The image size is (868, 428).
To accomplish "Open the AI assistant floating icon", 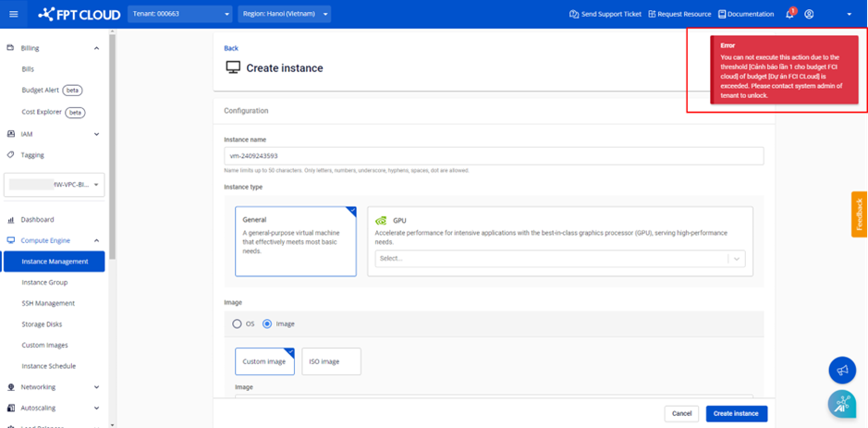I will coord(841,404).
